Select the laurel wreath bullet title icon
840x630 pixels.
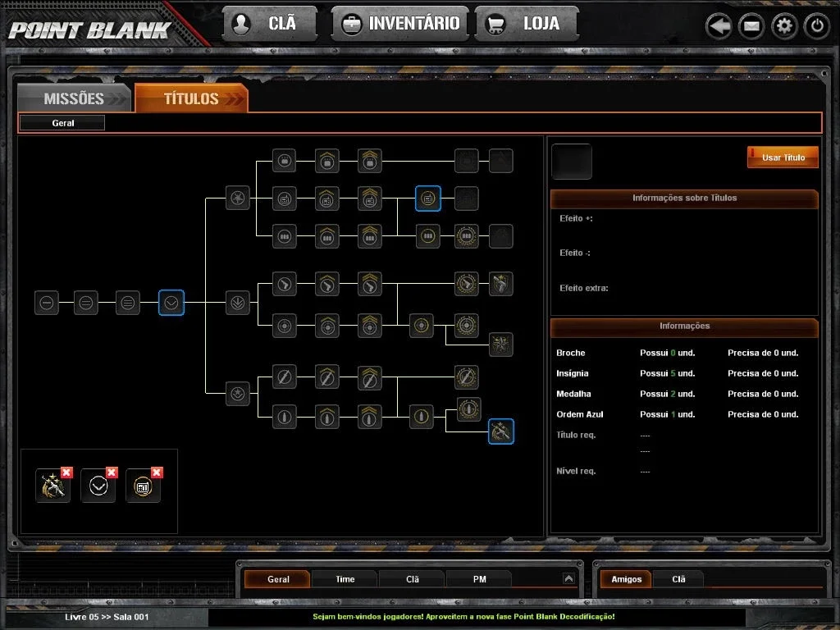468,409
